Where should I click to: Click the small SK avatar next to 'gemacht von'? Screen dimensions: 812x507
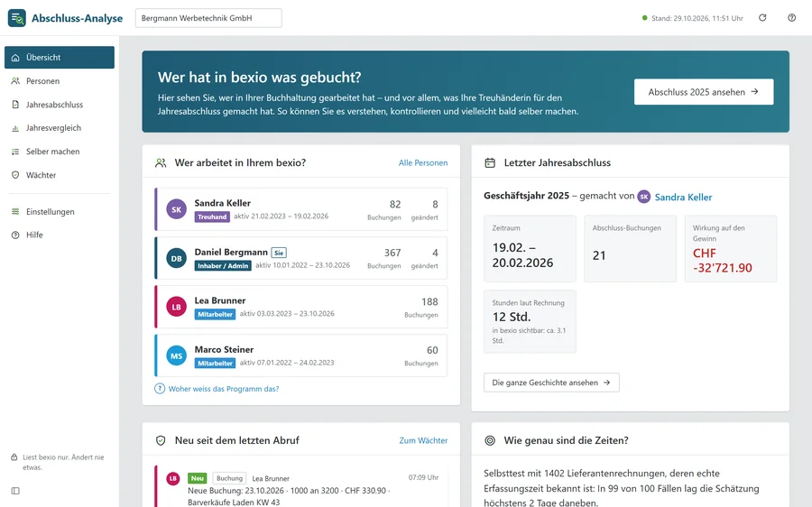[x=643, y=197]
